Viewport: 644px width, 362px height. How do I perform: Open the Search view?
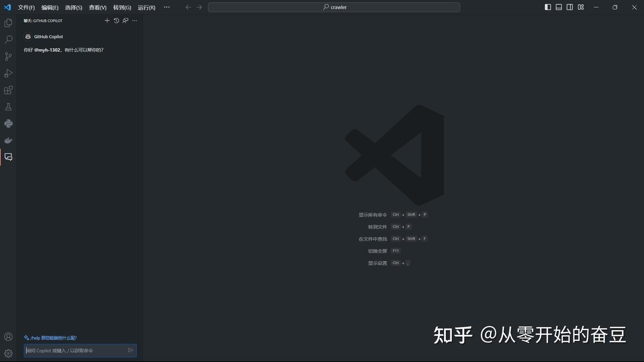click(8, 39)
